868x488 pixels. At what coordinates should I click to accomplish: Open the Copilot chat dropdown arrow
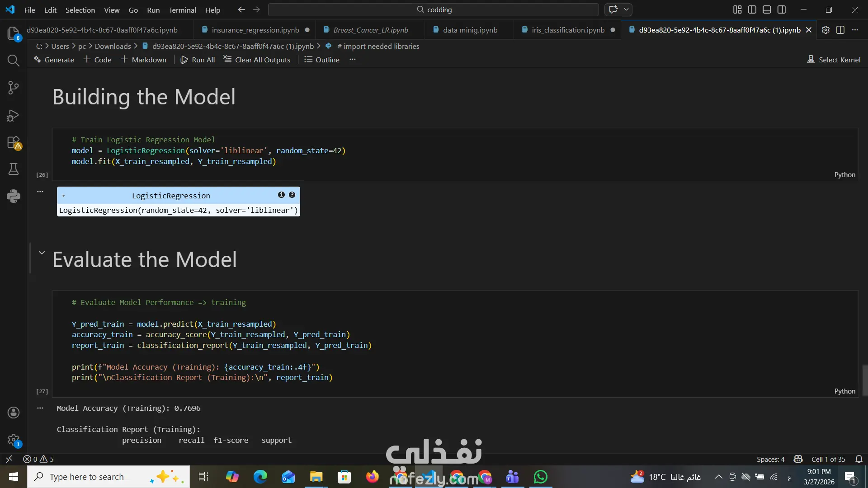(626, 9)
